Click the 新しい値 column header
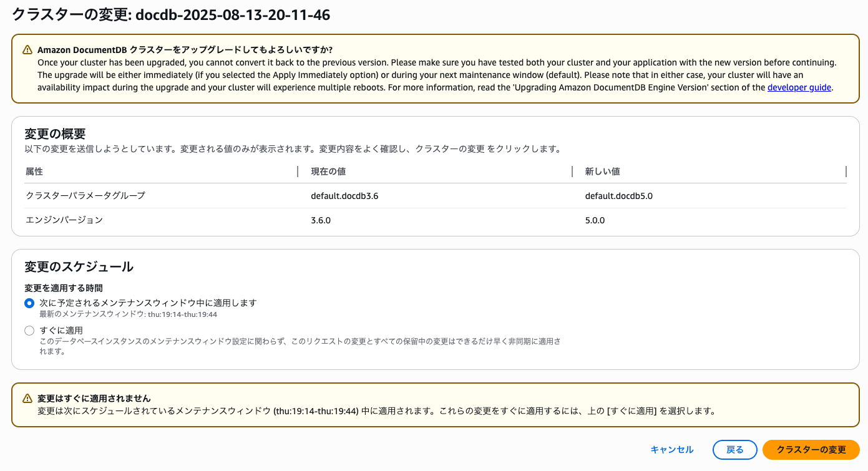This screenshot has width=868, height=471. click(603, 171)
